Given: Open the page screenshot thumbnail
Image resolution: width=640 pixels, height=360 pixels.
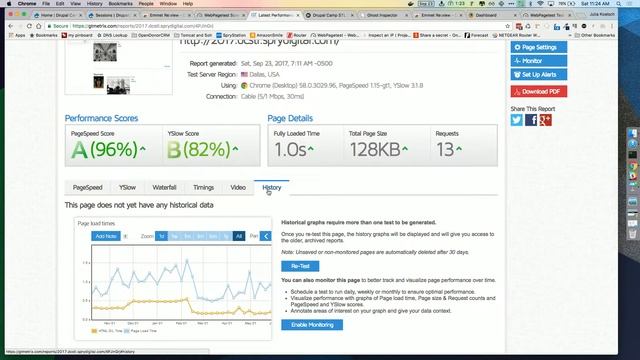Looking at the screenshot, I should (118, 67).
